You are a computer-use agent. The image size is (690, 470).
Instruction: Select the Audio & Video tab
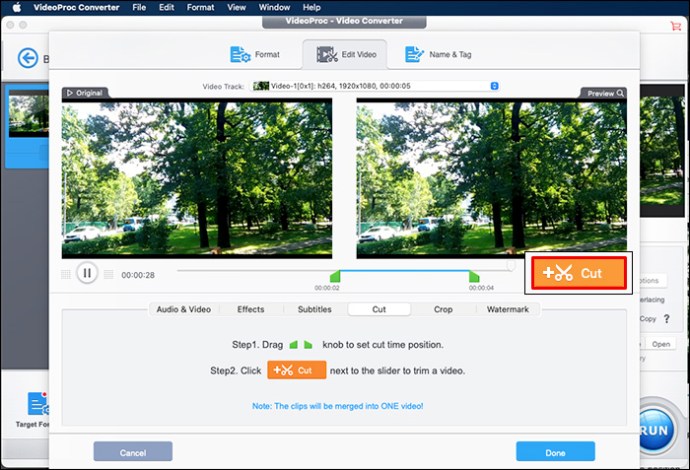[182, 310]
